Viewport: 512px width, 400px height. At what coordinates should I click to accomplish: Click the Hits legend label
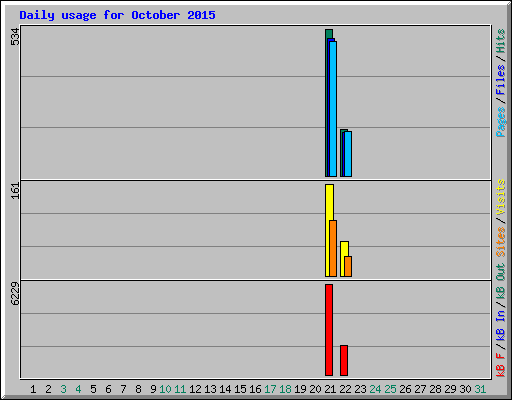[500, 41]
